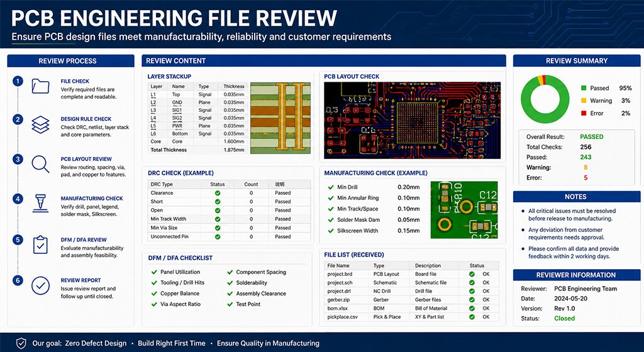
Task: Select the REVIEW SUMMARY panel header
Action: (577, 61)
